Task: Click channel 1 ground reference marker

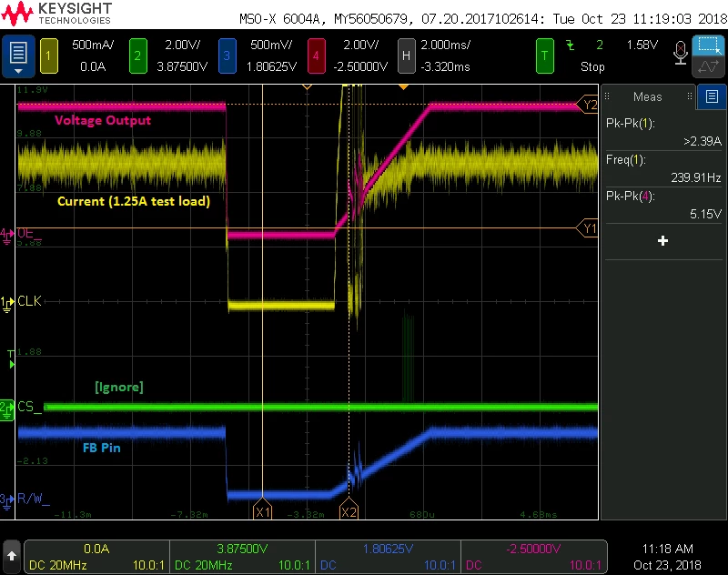Action: pyautogui.click(x=6, y=304)
